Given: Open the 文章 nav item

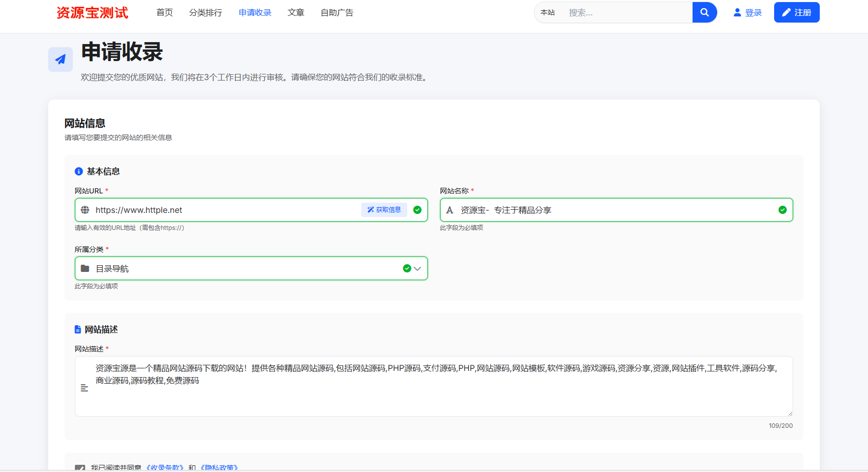Looking at the screenshot, I should click(x=296, y=12).
